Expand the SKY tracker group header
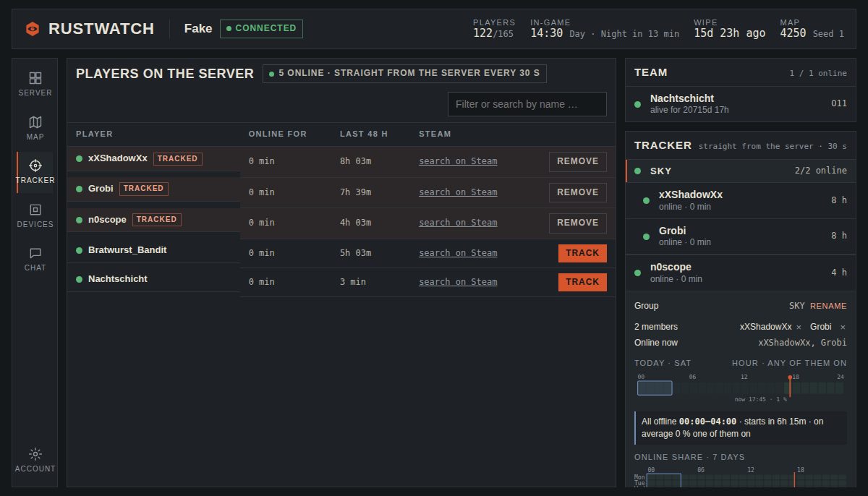The height and width of the screenshot is (496, 868). [741, 171]
